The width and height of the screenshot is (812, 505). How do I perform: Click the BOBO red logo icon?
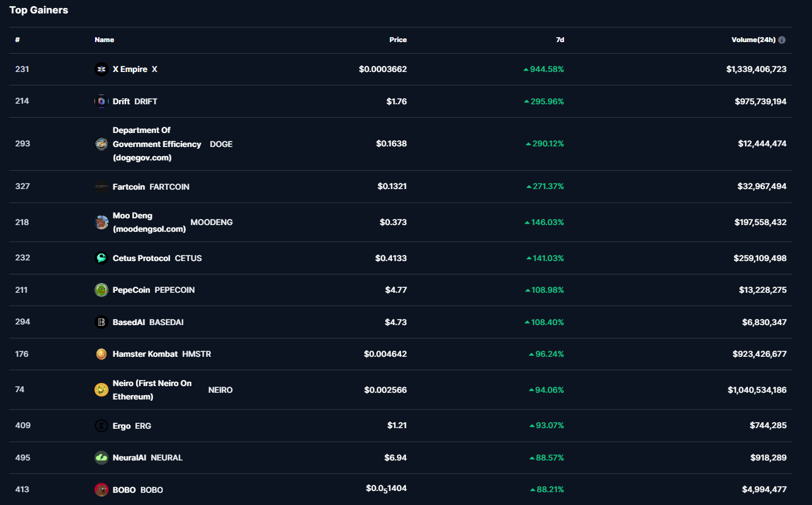click(101, 490)
